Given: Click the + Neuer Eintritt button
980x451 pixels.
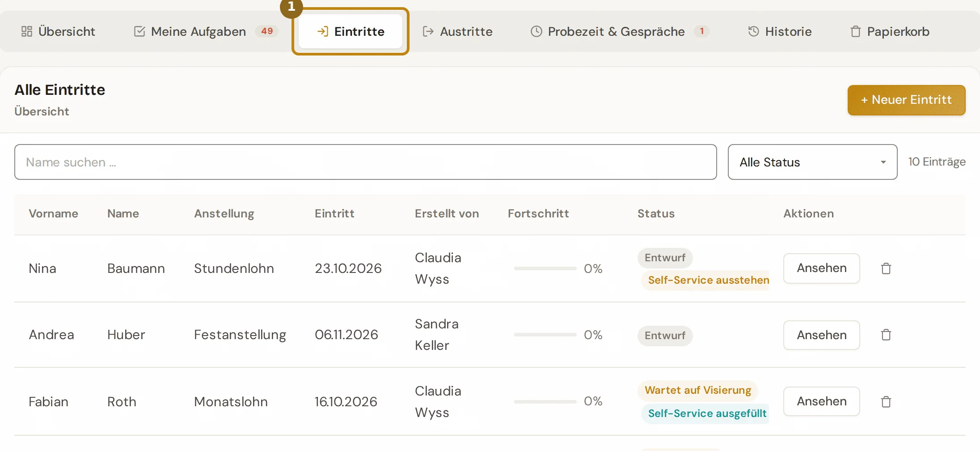Looking at the screenshot, I should pos(906,100).
